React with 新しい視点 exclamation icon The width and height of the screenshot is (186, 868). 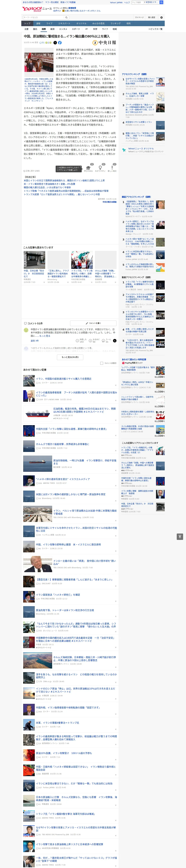(112, 168)
